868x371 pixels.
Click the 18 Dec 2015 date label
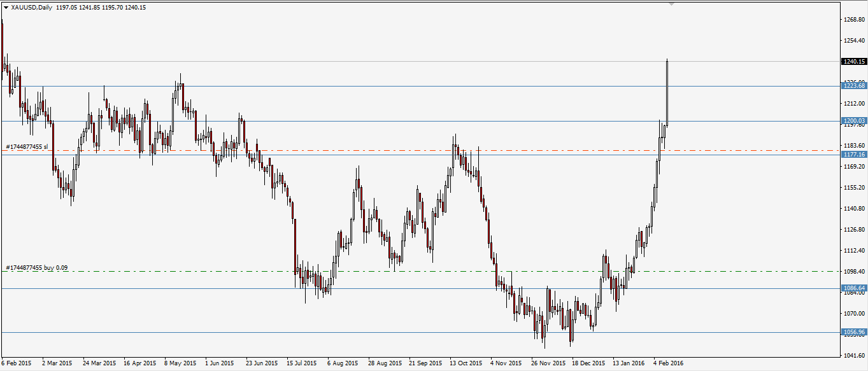[x=589, y=363]
